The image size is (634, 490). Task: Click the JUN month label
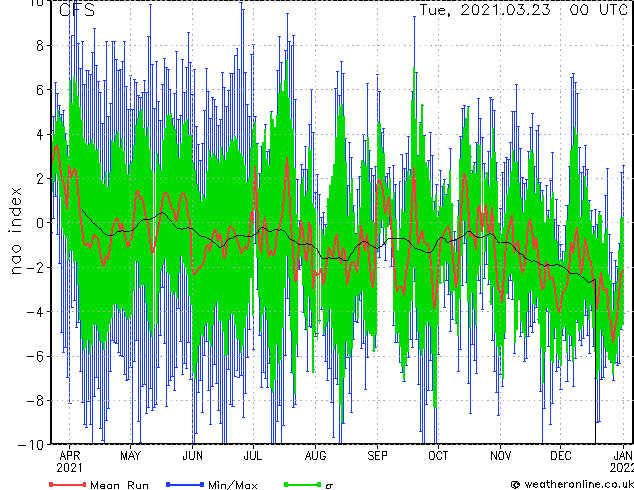[192, 456]
